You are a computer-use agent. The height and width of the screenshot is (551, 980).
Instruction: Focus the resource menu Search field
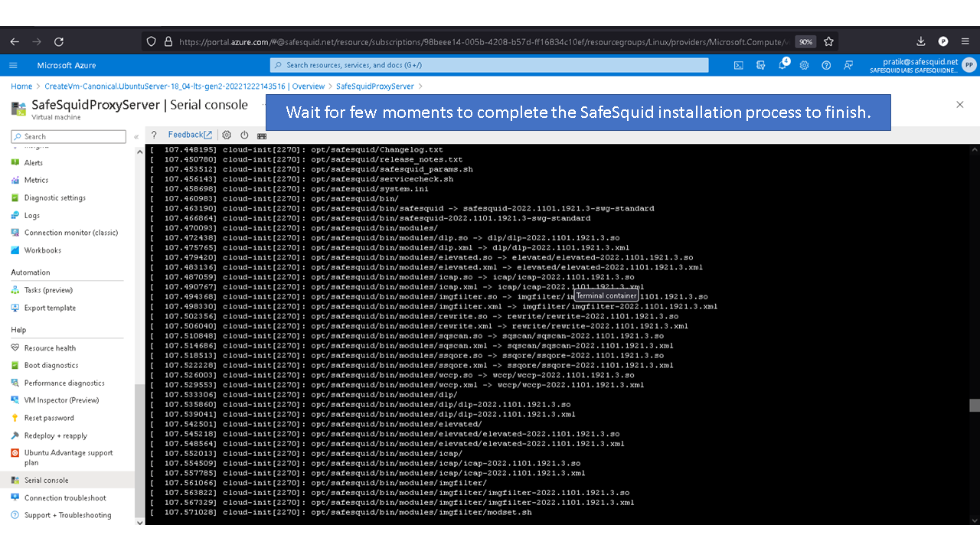(68, 136)
